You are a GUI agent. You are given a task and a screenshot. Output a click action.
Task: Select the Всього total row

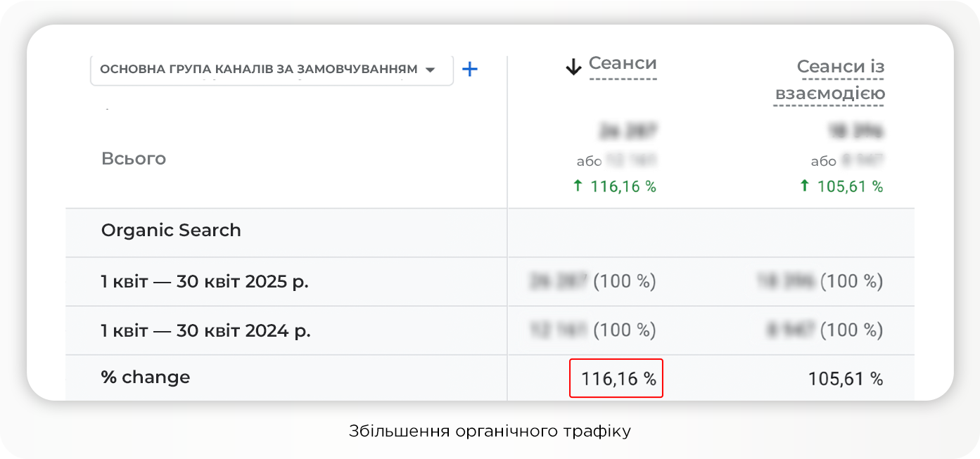point(134,158)
